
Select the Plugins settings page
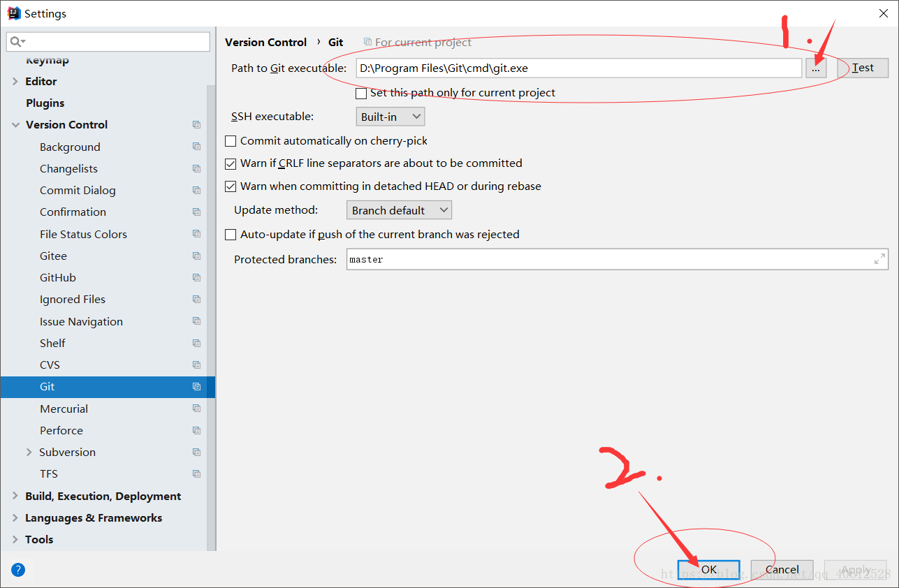(x=45, y=103)
